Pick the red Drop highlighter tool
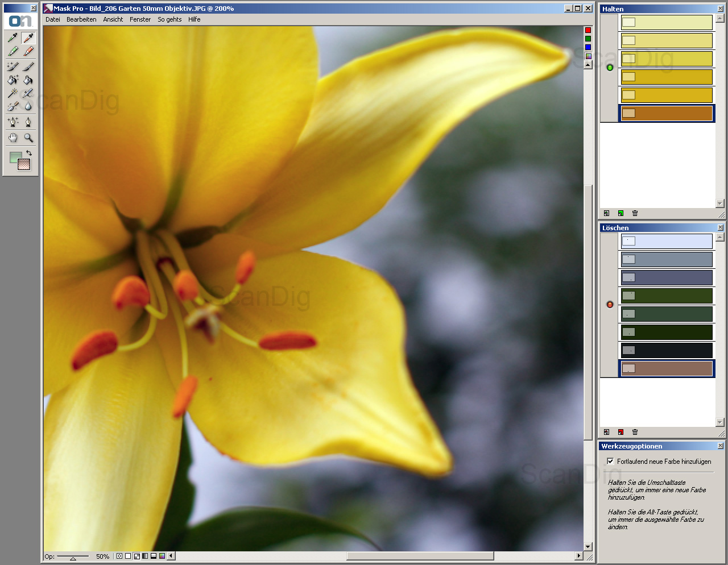 point(28,52)
